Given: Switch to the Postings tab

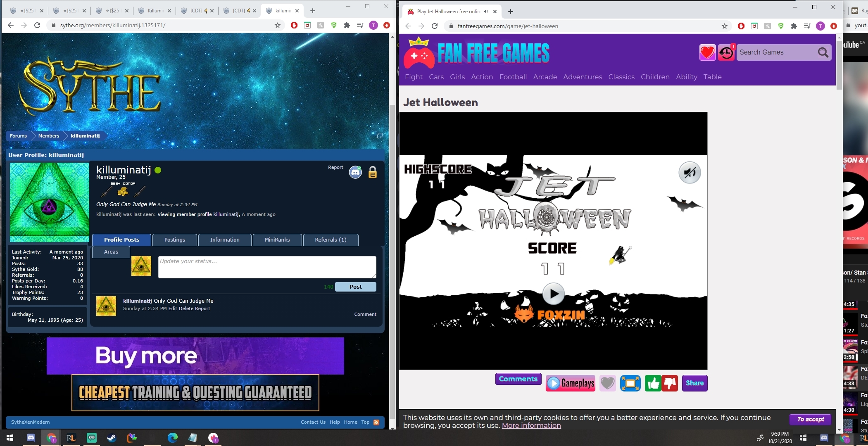Looking at the screenshot, I should click(175, 240).
